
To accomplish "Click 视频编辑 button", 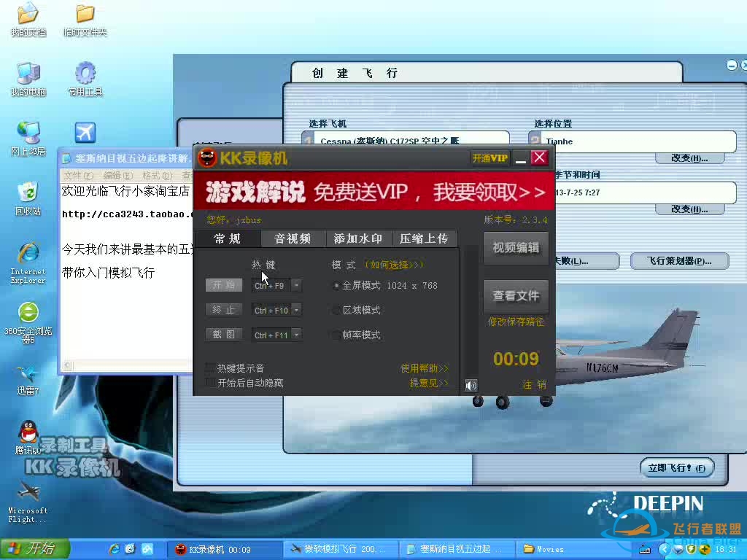I will click(x=516, y=248).
